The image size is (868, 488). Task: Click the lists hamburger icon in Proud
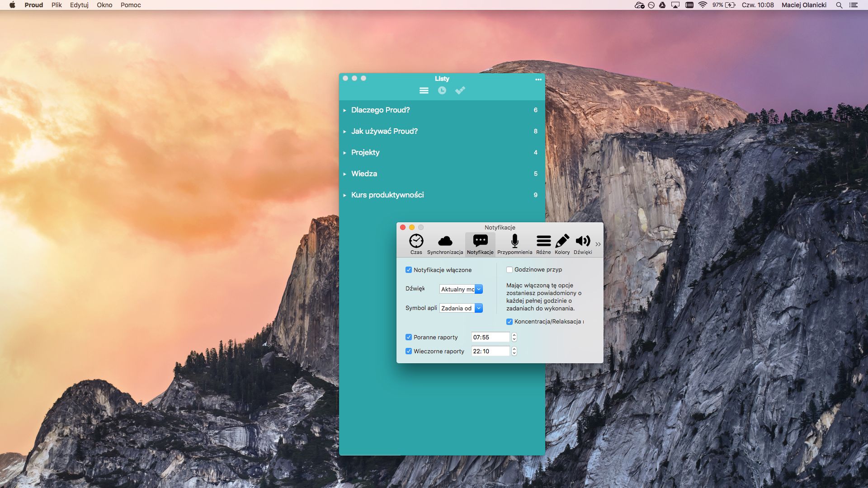[424, 91]
